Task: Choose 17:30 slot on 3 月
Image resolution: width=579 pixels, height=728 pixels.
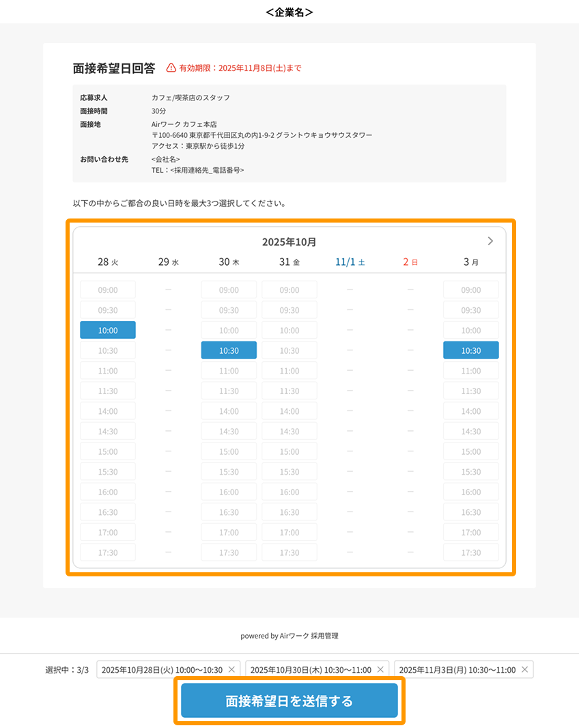Action: (471, 552)
